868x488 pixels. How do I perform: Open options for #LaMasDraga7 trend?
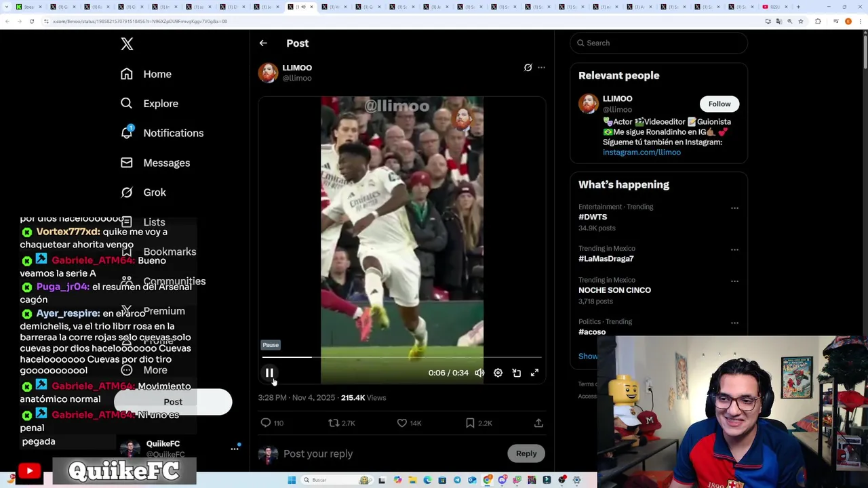[734, 250]
